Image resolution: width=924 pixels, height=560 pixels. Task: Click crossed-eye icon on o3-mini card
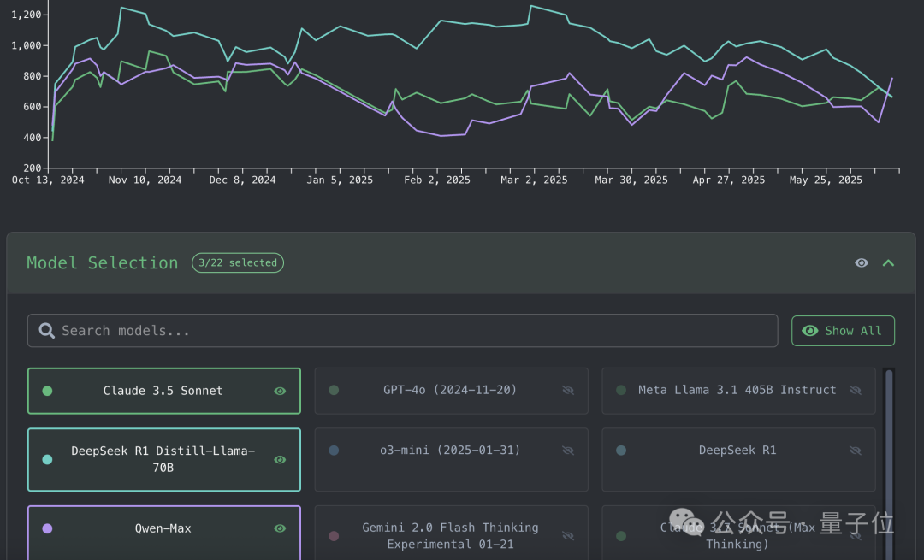567,451
